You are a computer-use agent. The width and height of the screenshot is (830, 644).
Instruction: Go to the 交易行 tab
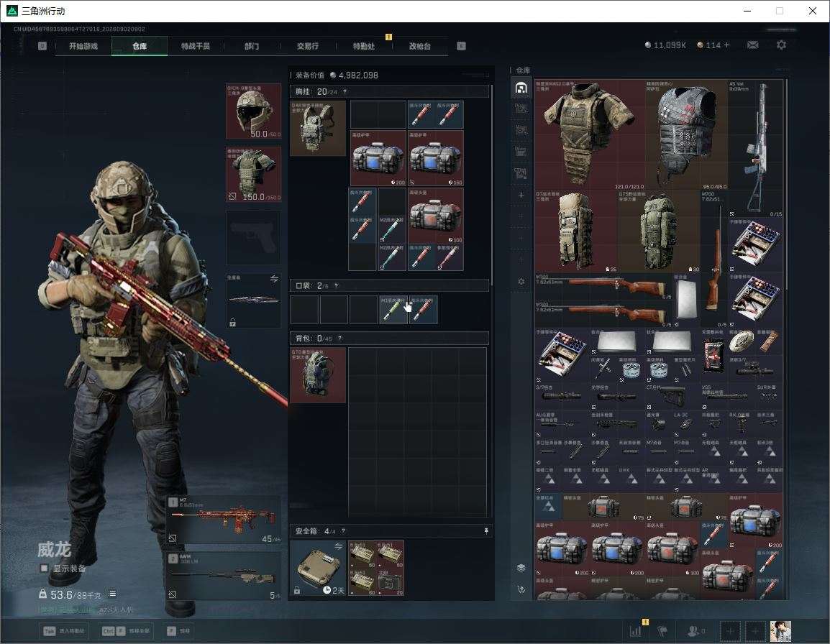tap(308, 46)
